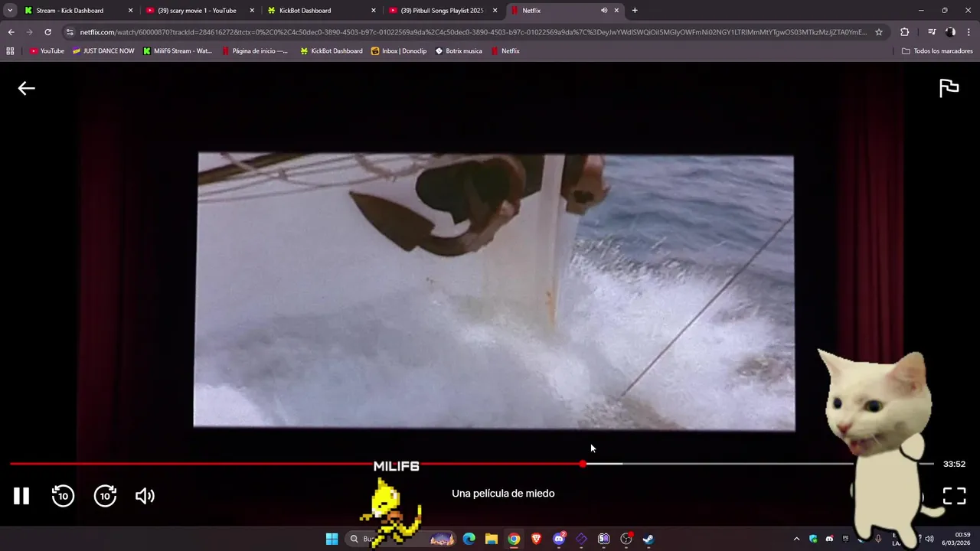The height and width of the screenshot is (551, 980).
Task: Launch Brave browser from the taskbar
Action: click(x=537, y=539)
